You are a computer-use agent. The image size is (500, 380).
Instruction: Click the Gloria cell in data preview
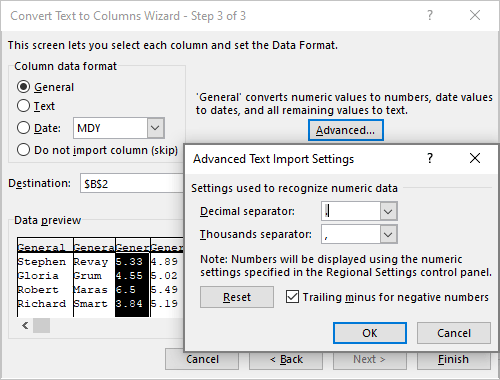point(38,276)
